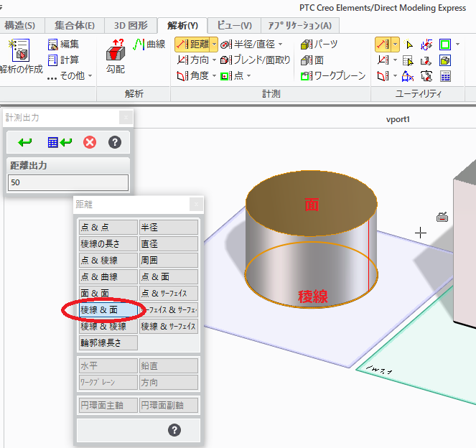476x448 pixels.
Task: Click the utility direction measure icon
Action: [x=383, y=60]
